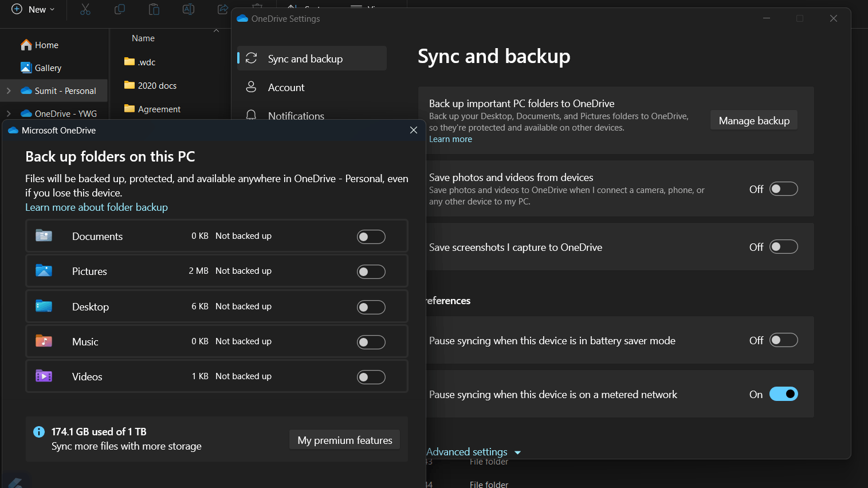Image resolution: width=868 pixels, height=488 pixels.
Task: Switch to the Account settings tab
Action: click(x=286, y=88)
